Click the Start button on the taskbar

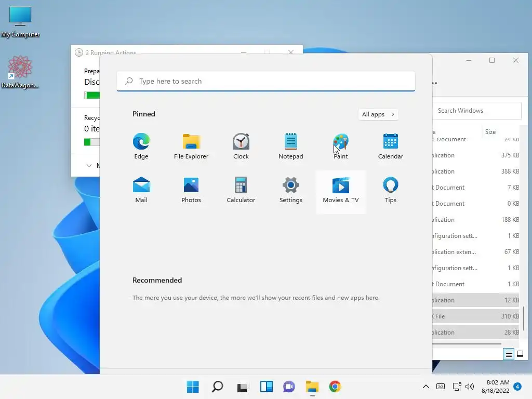[x=193, y=387]
